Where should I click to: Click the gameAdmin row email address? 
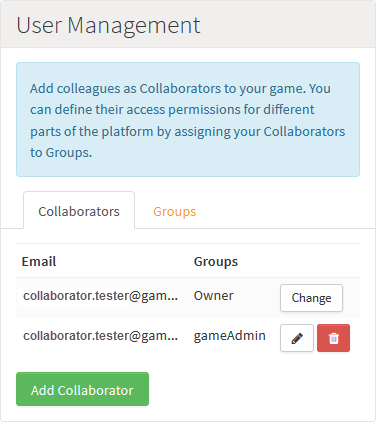[100, 336]
